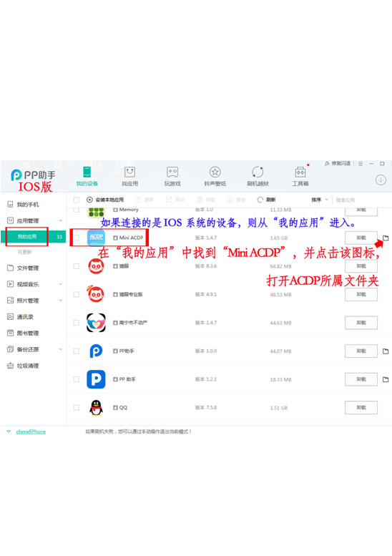Click the chenxfiPhone device link
The width and height of the screenshot is (392, 556).
(31, 431)
